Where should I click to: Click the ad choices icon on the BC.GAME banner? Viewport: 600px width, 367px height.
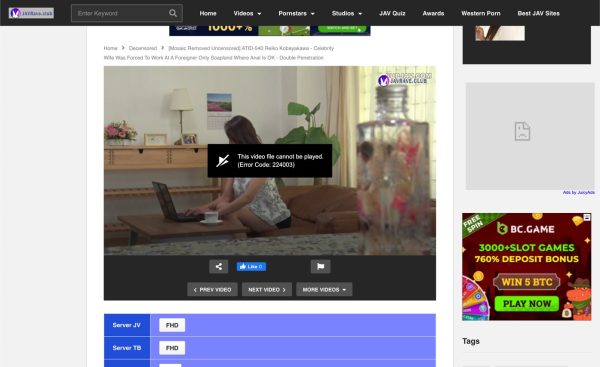(x=587, y=217)
